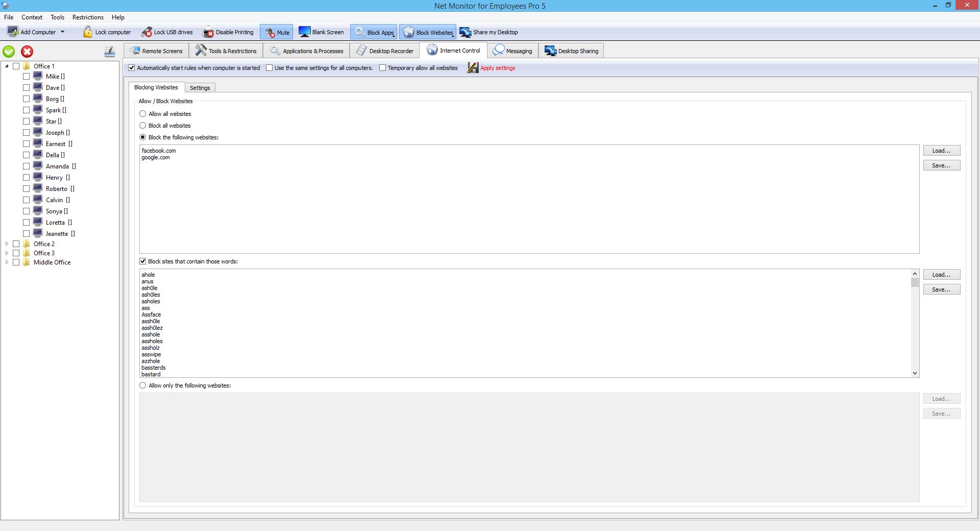The image size is (980, 531).
Task: Collapse the Office 1 tree group
Action: [x=7, y=66]
